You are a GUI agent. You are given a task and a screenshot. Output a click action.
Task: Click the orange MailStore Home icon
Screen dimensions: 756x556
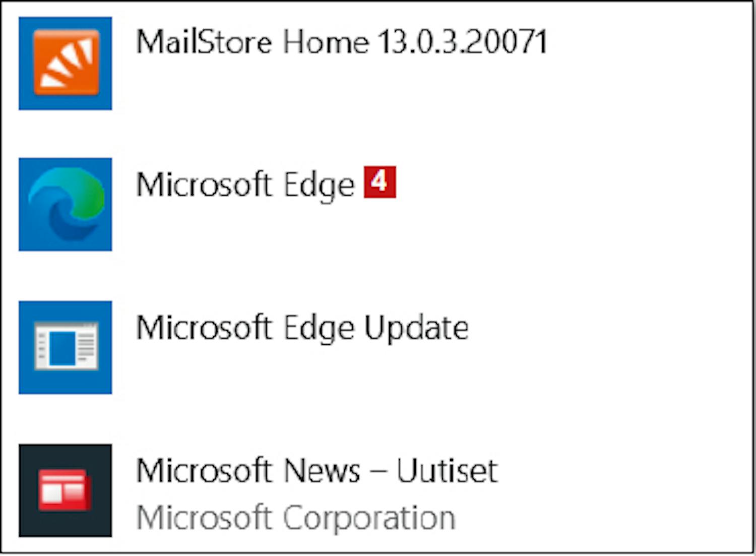coord(66,63)
